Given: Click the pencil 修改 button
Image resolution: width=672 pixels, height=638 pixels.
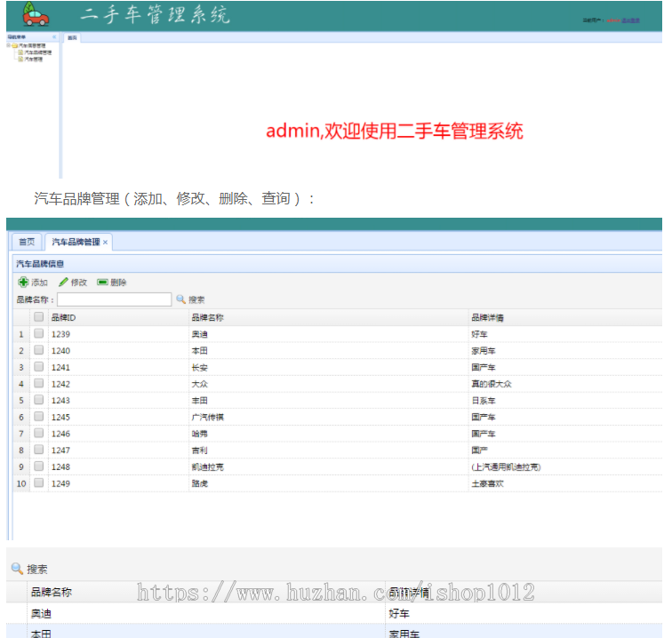Looking at the screenshot, I should [73, 283].
